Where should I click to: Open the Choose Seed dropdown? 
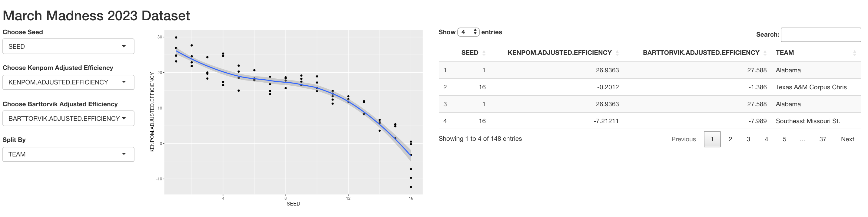coord(68,47)
